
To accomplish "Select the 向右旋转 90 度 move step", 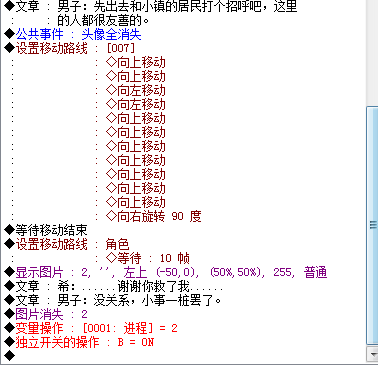I will coord(153,216).
